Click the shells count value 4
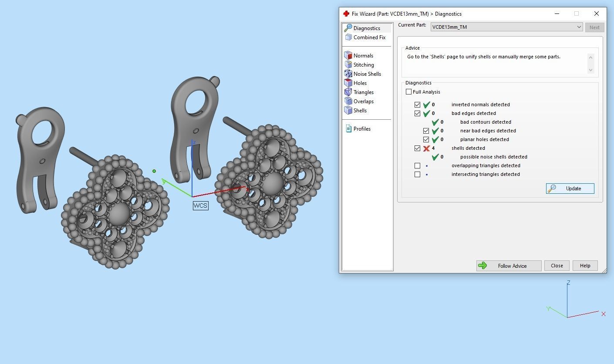The width and height of the screenshot is (614, 364). (x=433, y=148)
